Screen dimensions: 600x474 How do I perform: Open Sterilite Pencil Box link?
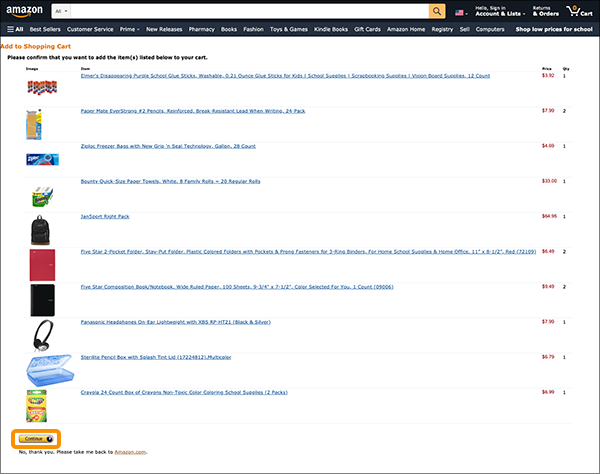(156, 357)
